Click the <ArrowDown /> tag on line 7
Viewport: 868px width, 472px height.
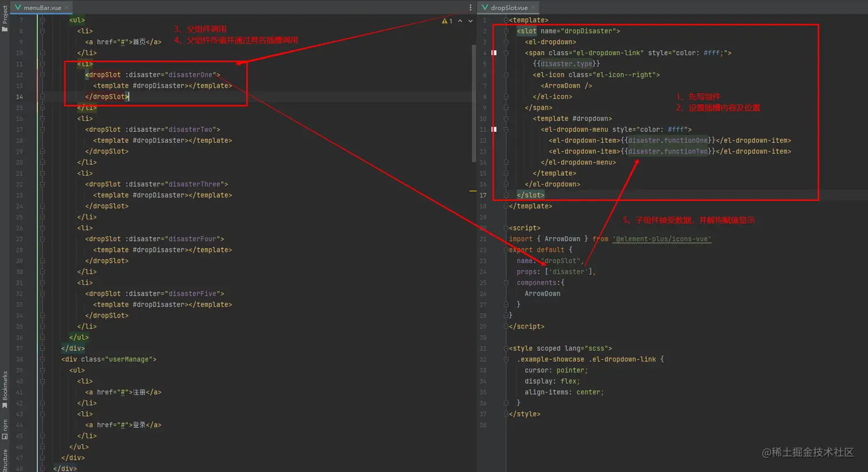pos(567,86)
